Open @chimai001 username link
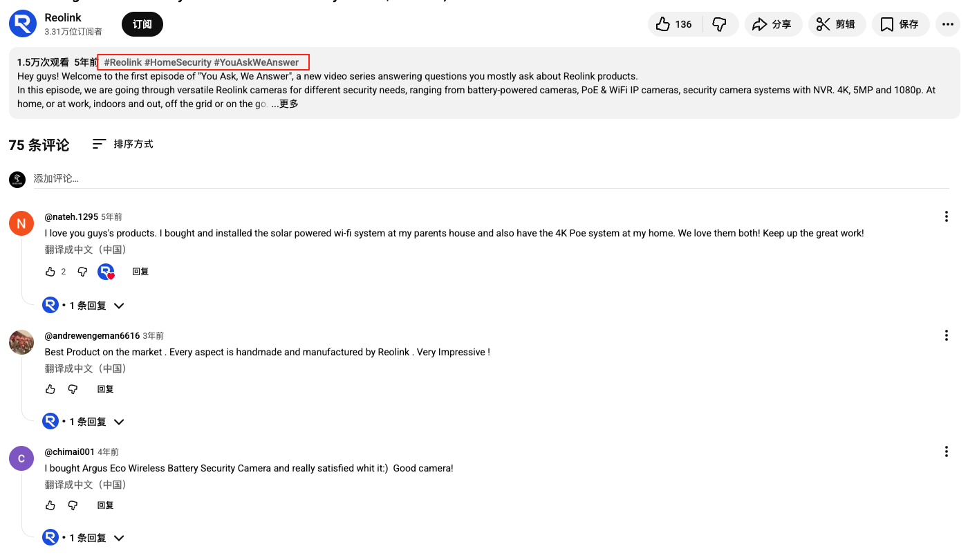968x560 pixels. 69,451
